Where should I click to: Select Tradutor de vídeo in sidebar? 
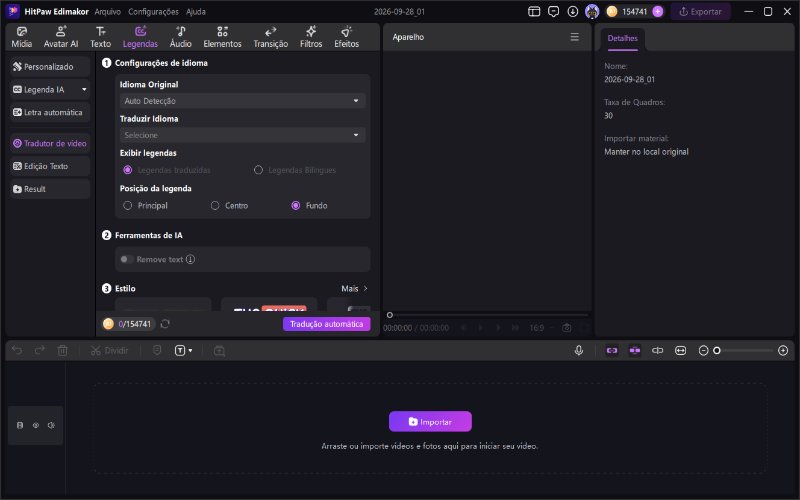tap(49, 143)
